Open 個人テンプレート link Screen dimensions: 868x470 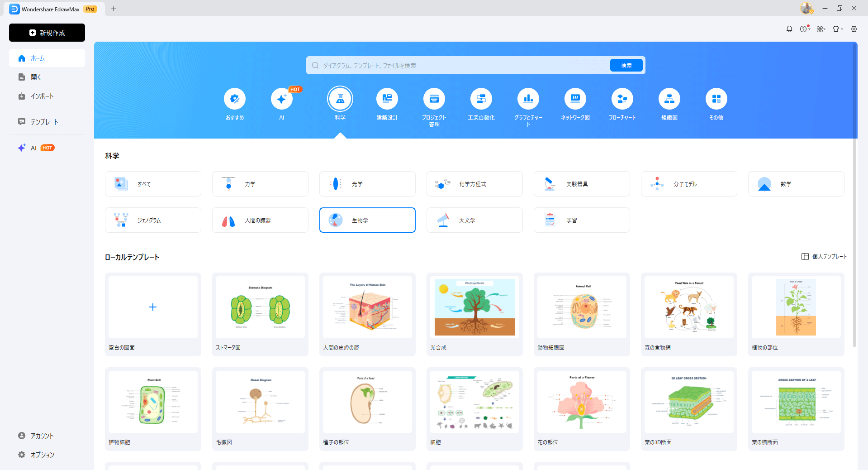click(x=824, y=256)
